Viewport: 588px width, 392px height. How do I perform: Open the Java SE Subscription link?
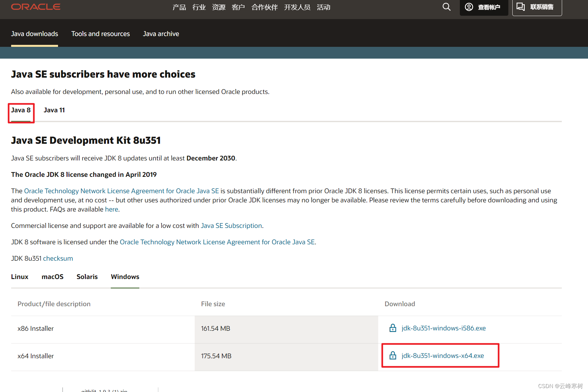231,226
